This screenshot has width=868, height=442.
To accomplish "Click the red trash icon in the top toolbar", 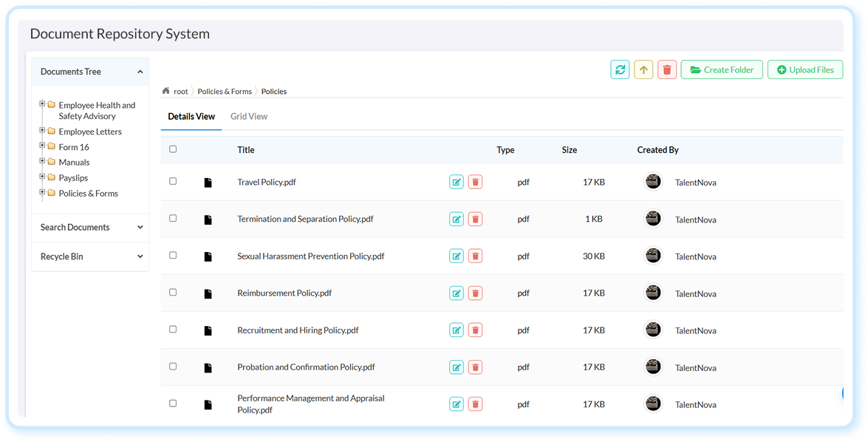I will click(667, 69).
